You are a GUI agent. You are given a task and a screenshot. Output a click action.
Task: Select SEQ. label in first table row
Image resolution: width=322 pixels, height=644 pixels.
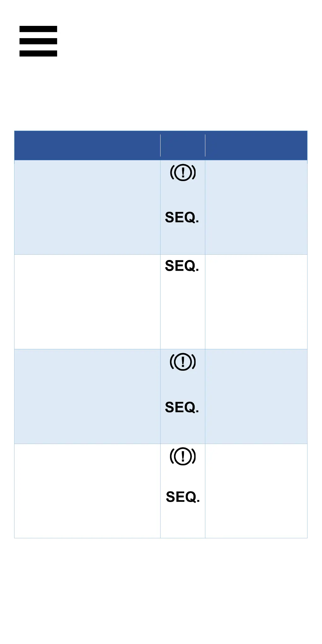click(x=182, y=217)
